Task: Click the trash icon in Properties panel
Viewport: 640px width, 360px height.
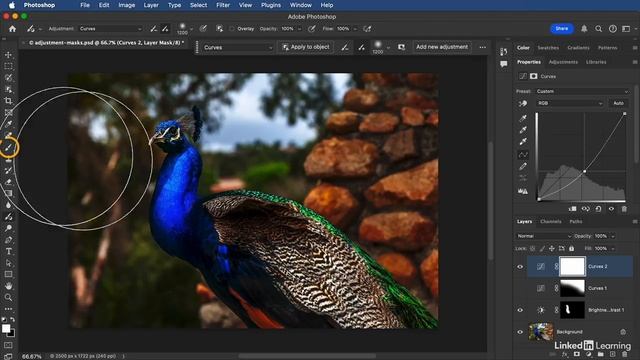Action: tap(624, 209)
